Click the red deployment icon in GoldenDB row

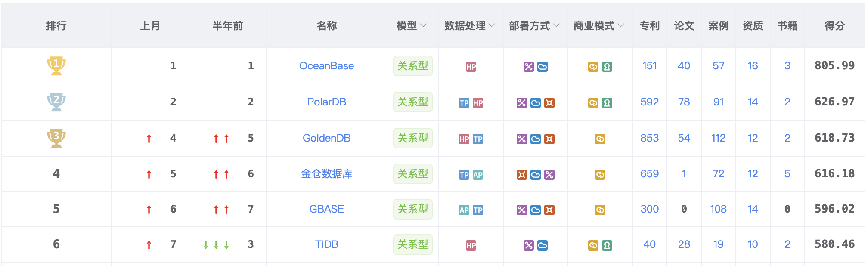pos(549,139)
